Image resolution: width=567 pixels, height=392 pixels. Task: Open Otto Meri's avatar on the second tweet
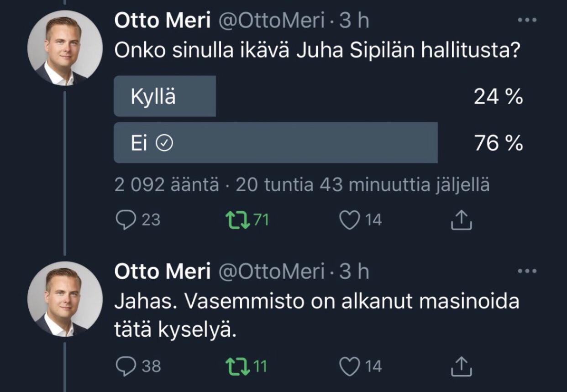65,299
